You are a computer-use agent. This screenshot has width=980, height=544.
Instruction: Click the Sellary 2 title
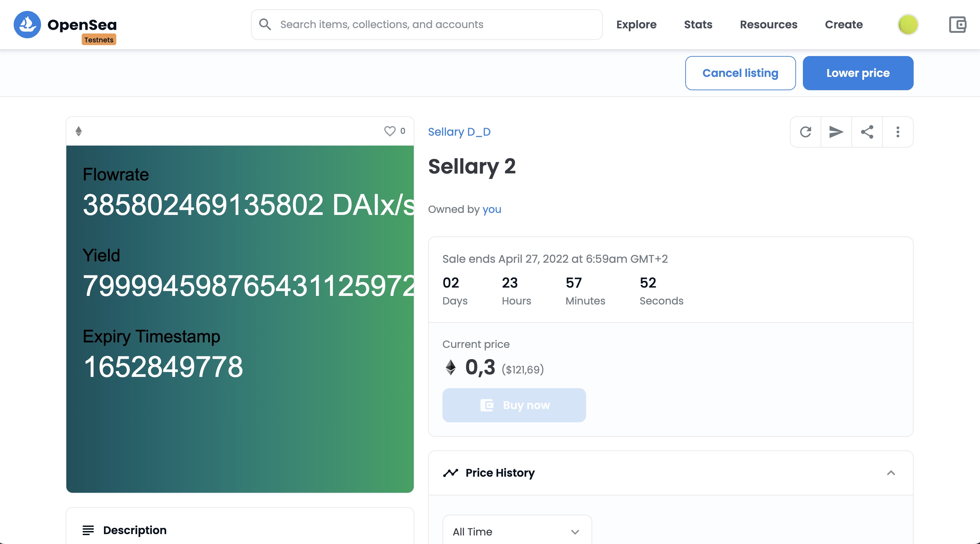(x=472, y=166)
